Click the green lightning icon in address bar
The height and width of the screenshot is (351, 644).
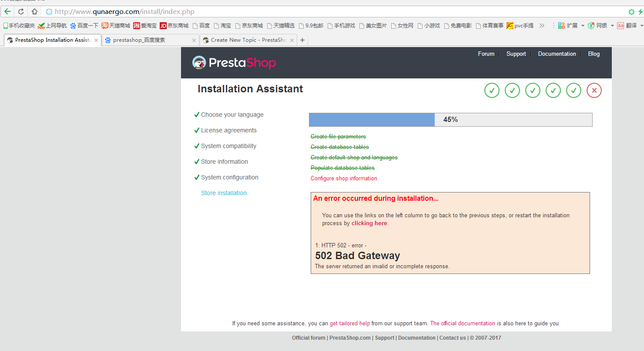click(x=640, y=12)
